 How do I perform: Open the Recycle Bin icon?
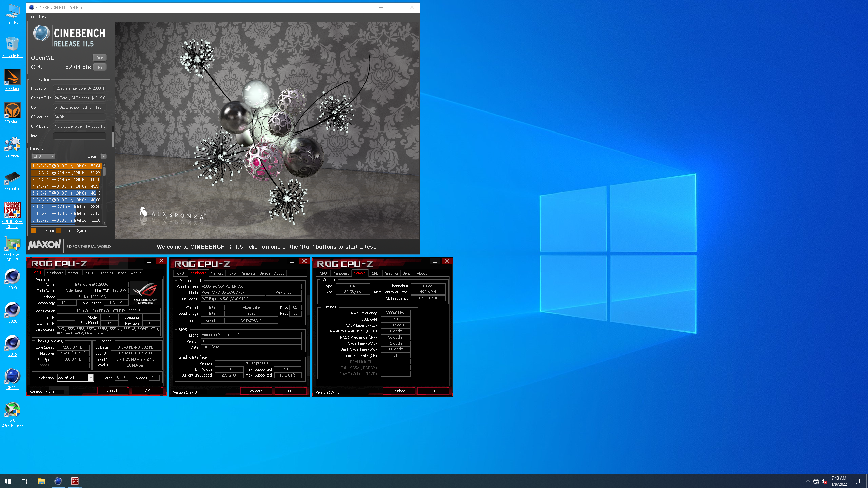(12, 47)
